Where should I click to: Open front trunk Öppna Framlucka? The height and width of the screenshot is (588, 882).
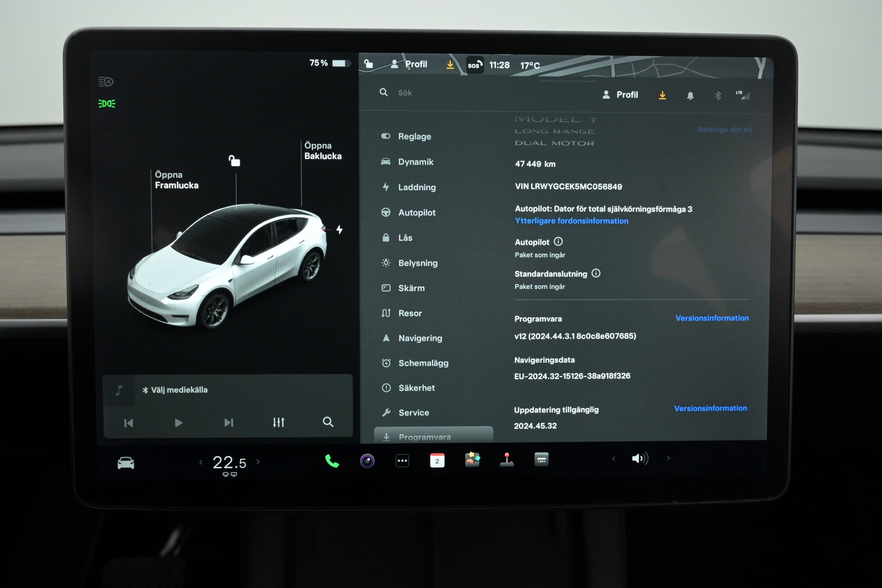(177, 180)
